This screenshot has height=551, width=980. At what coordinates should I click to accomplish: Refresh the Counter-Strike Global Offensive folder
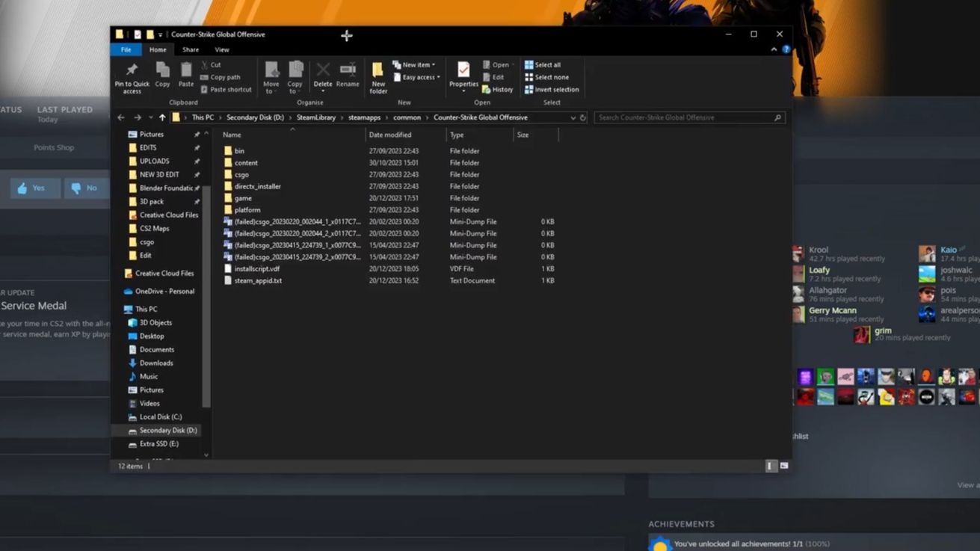pyautogui.click(x=583, y=117)
